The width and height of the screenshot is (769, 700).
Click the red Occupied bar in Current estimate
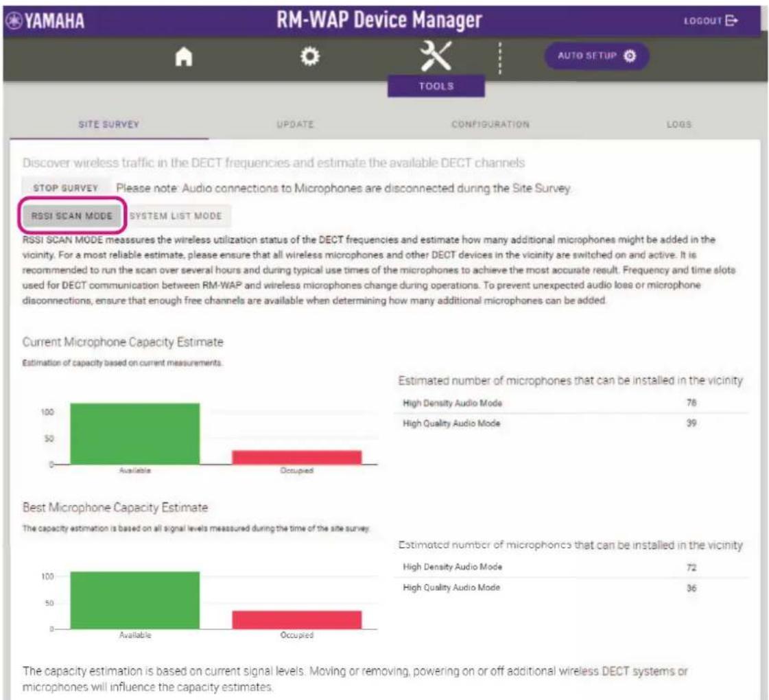click(297, 457)
